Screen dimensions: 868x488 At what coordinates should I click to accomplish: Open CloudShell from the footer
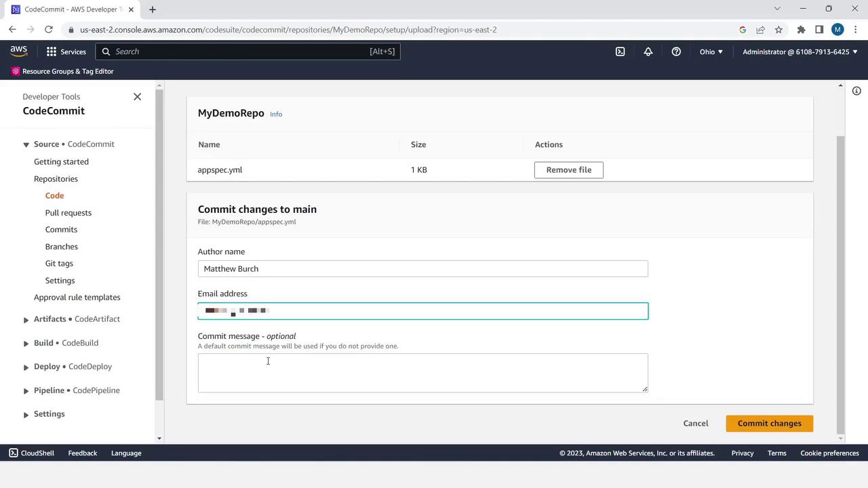tap(32, 453)
